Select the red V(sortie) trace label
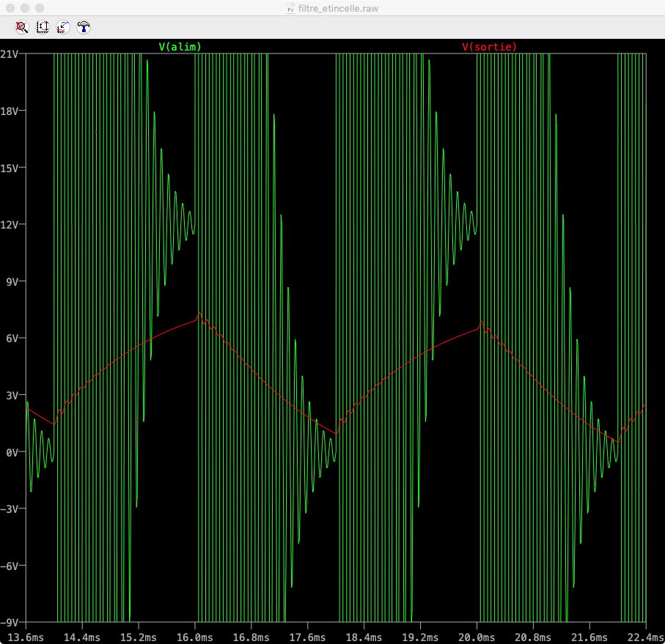665x644 pixels. [489, 46]
